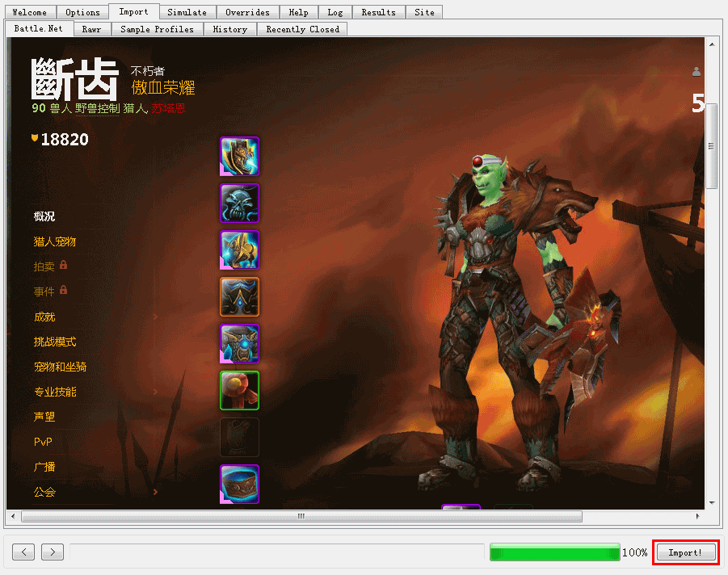Expand the arrow next to 专业技能
Screen dimensions: 728x575
point(155,392)
